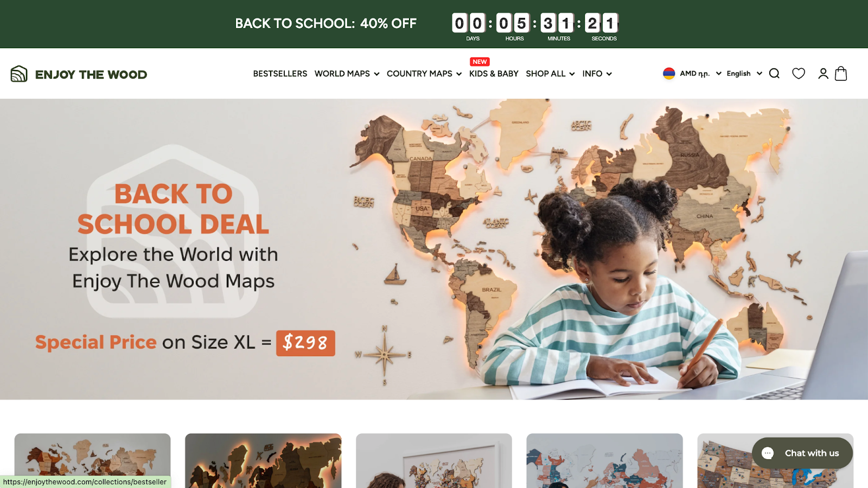Click the Chat with us button
The width and height of the screenshot is (868, 488).
click(x=802, y=453)
